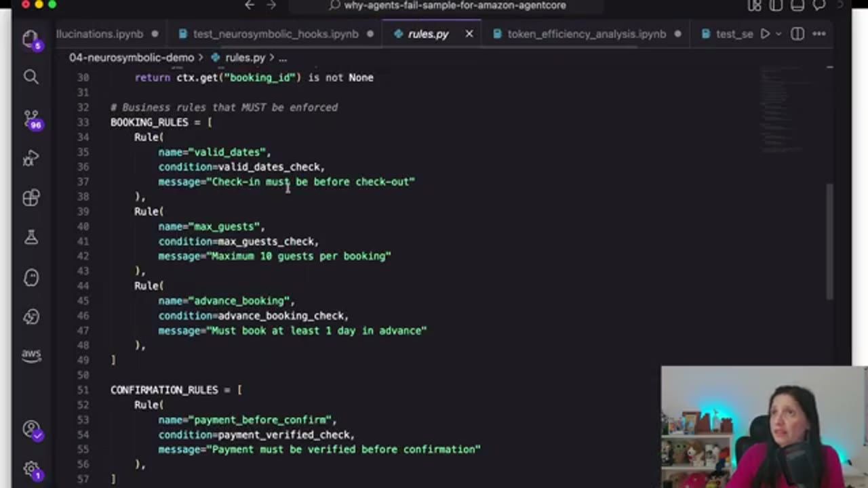This screenshot has width=868, height=488.
Task: Open the AWS toolkit panel
Action: (x=31, y=355)
